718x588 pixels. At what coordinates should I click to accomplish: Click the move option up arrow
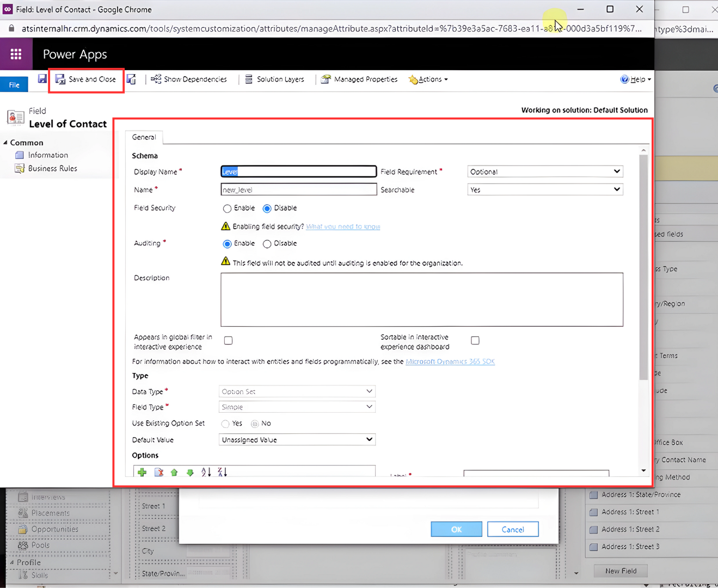[174, 473]
